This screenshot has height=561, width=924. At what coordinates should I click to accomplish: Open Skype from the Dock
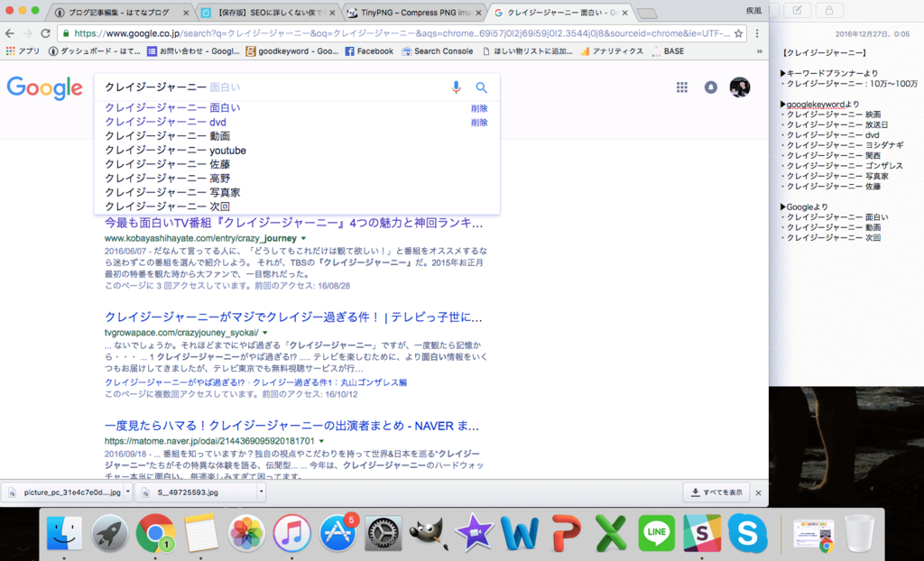pyautogui.click(x=747, y=533)
